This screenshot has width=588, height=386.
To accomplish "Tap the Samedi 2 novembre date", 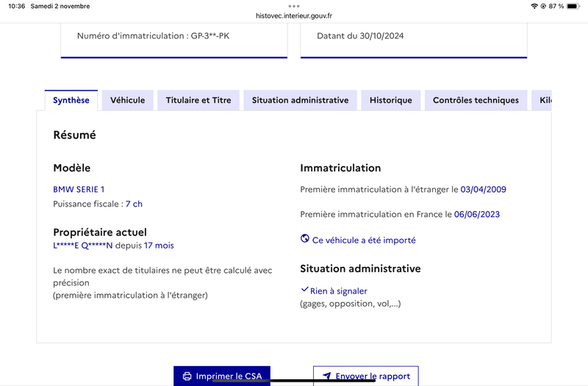I will pyautogui.click(x=60, y=6).
